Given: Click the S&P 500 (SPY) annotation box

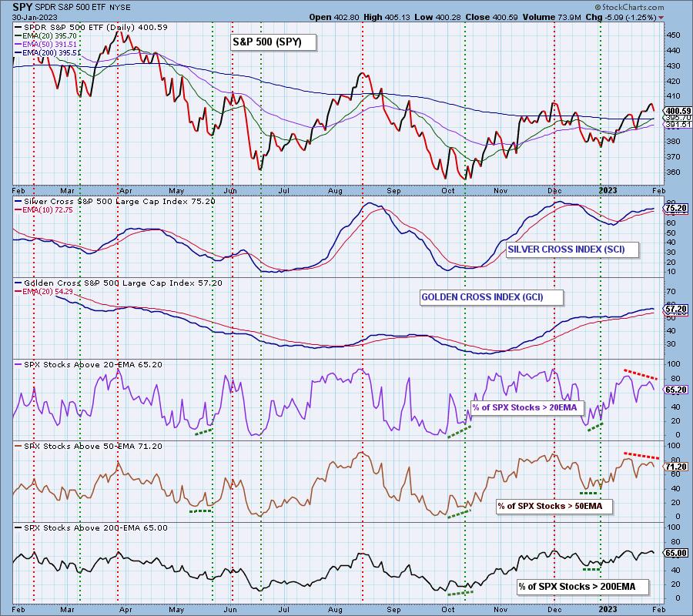Looking at the screenshot, I should point(273,42).
